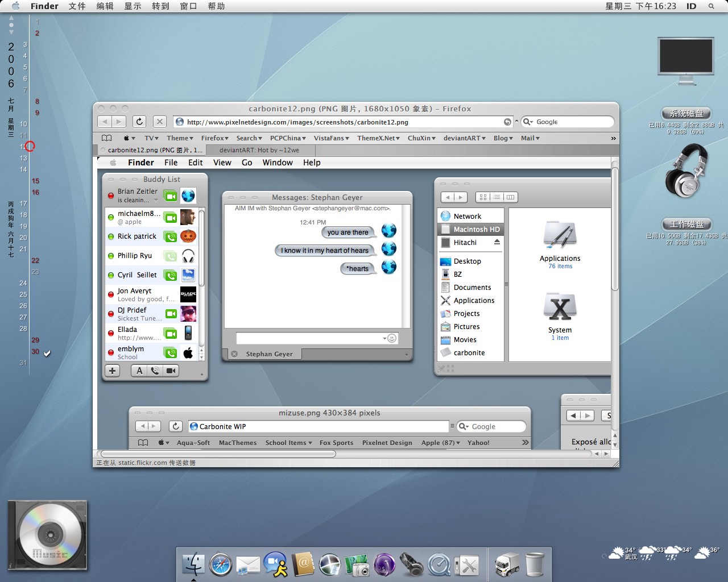Click Firefox reload button
Screen dimensions: 728x582
click(139, 121)
